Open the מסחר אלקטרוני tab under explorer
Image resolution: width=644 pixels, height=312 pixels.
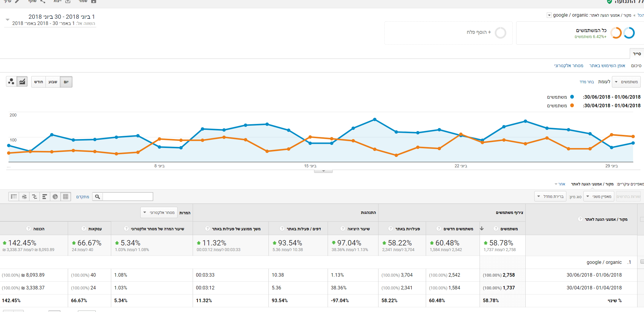(569, 66)
